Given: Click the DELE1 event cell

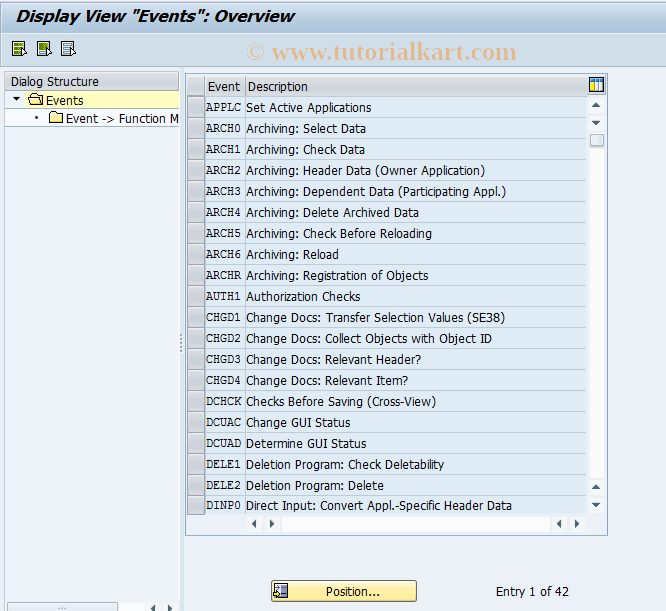Looking at the screenshot, I should tap(223, 465).
